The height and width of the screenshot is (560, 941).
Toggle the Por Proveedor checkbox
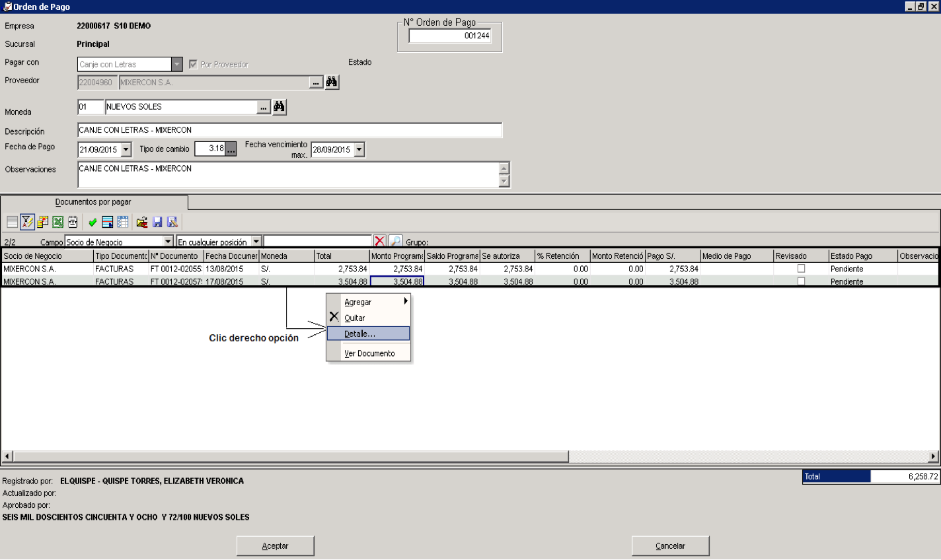tap(193, 64)
